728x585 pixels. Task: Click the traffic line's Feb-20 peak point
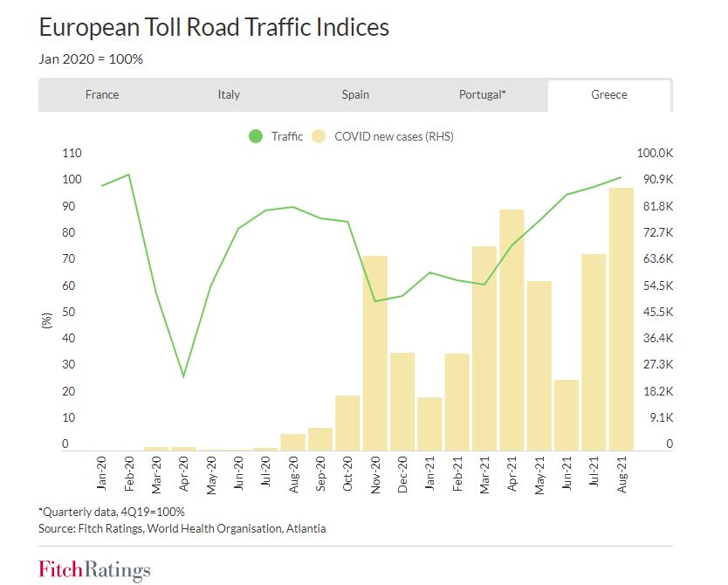point(128,175)
